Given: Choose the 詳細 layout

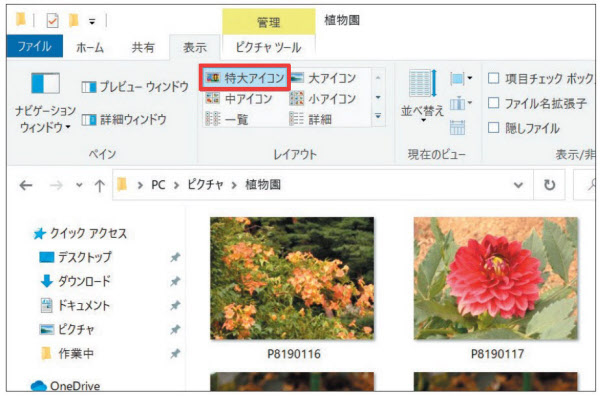Looking at the screenshot, I should (x=311, y=119).
